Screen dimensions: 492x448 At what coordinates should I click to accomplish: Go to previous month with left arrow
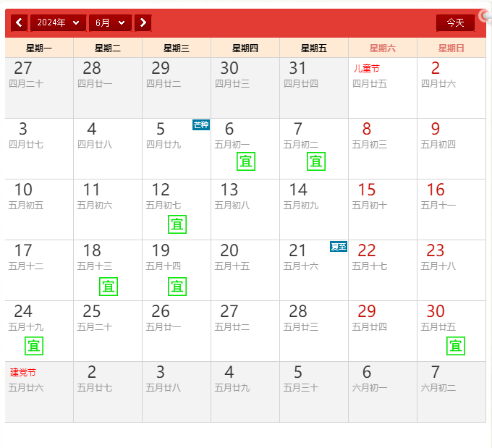(19, 22)
